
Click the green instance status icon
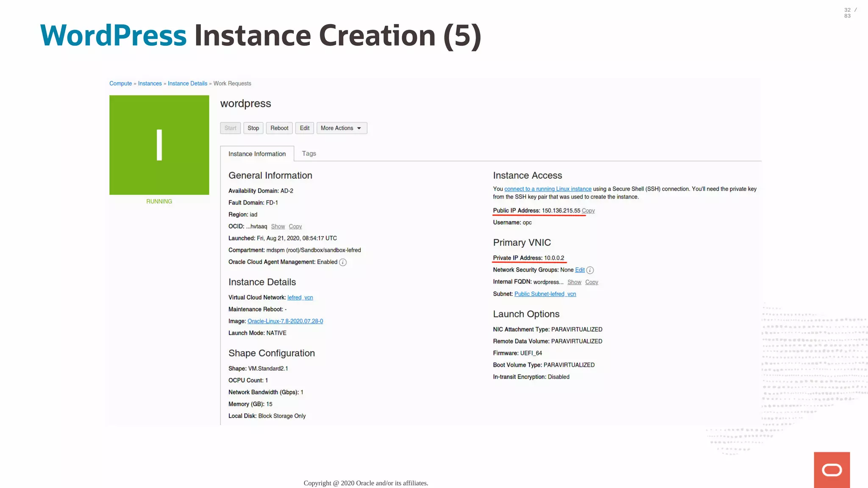click(159, 145)
